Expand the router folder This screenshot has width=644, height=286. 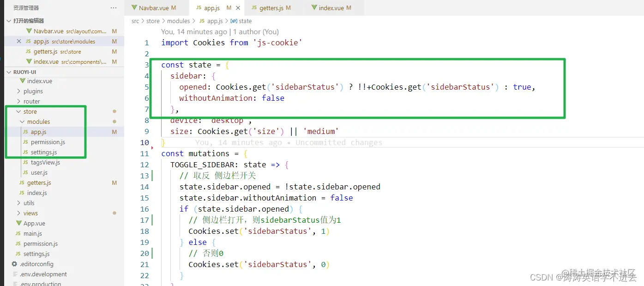[31, 101]
